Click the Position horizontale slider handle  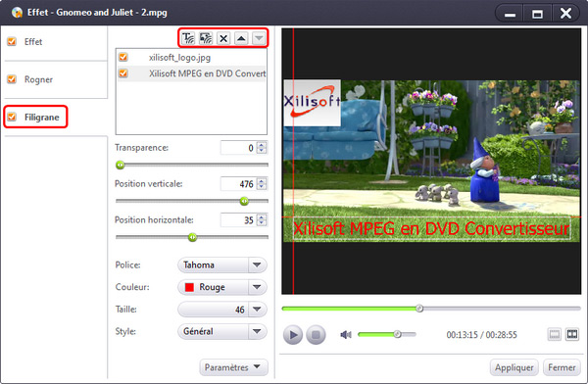[192, 237]
